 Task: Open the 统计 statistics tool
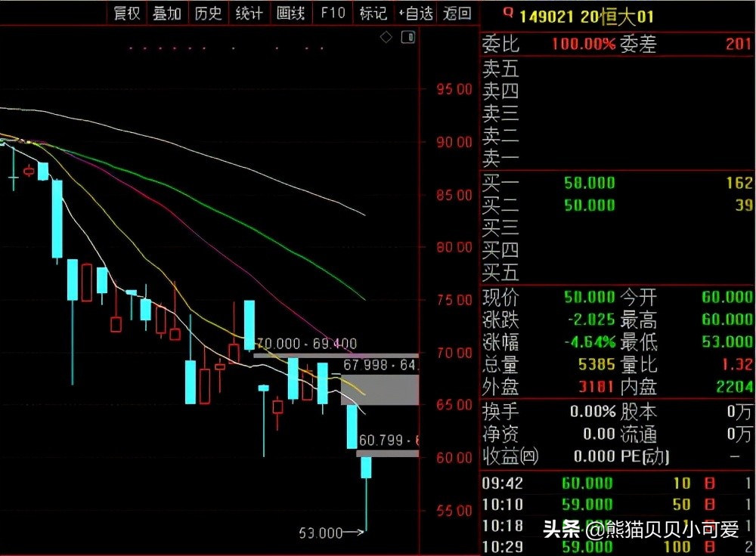click(x=249, y=13)
